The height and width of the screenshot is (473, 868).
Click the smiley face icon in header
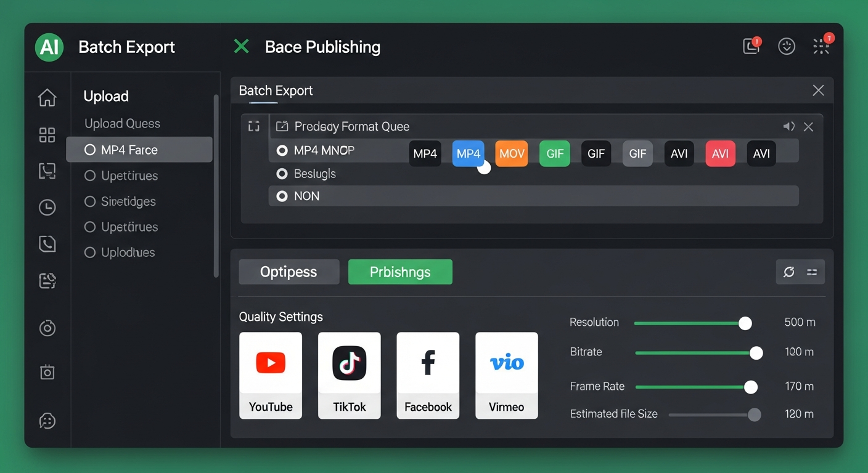click(x=787, y=46)
